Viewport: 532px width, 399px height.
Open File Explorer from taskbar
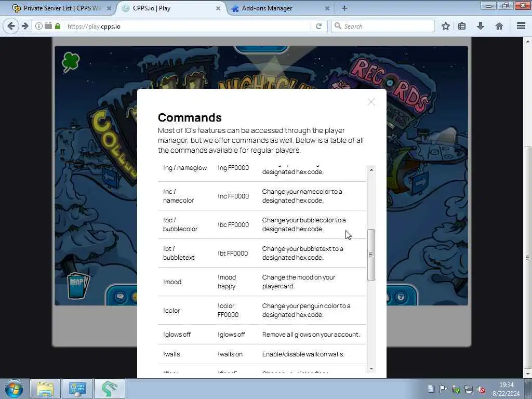pyautogui.click(x=45, y=389)
